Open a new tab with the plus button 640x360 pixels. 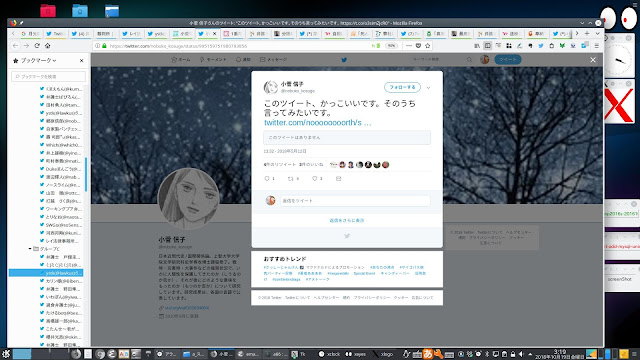[587, 33]
